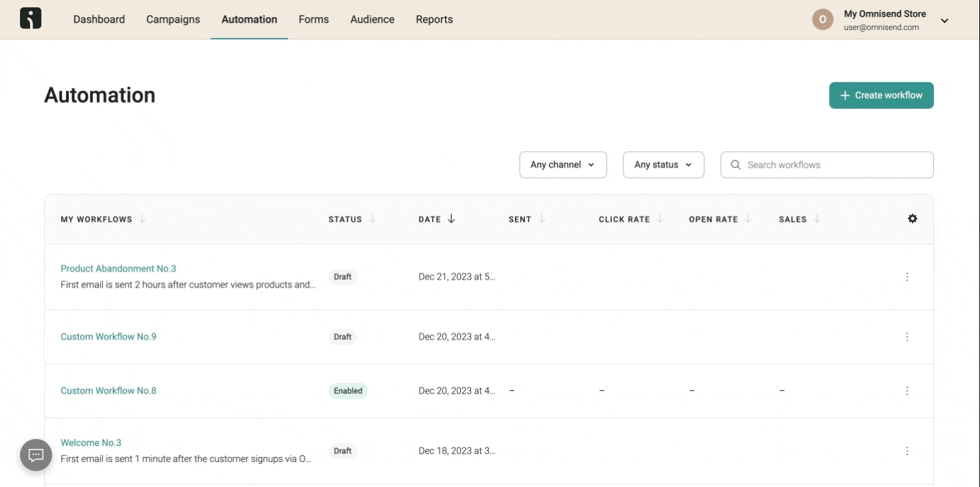Click the Create workflow button
The image size is (980, 487).
pyautogui.click(x=881, y=95)
